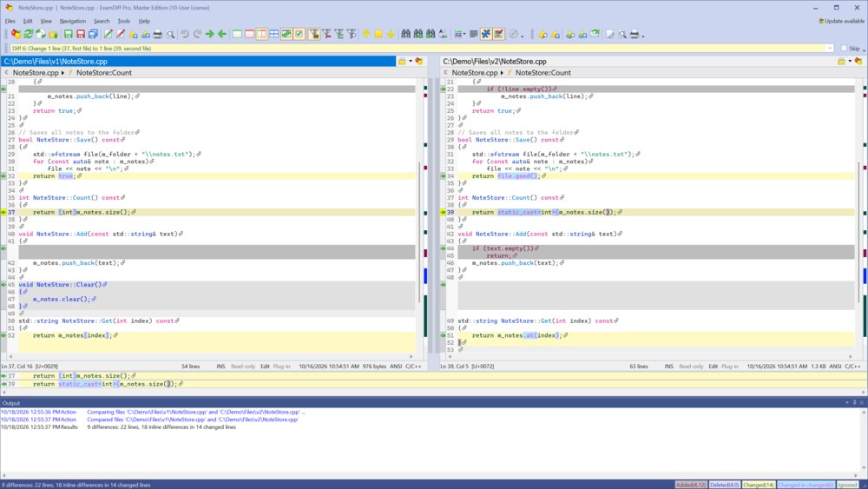Save the first file with green disk icon
The image size is (868, 489).
[68, 35]
